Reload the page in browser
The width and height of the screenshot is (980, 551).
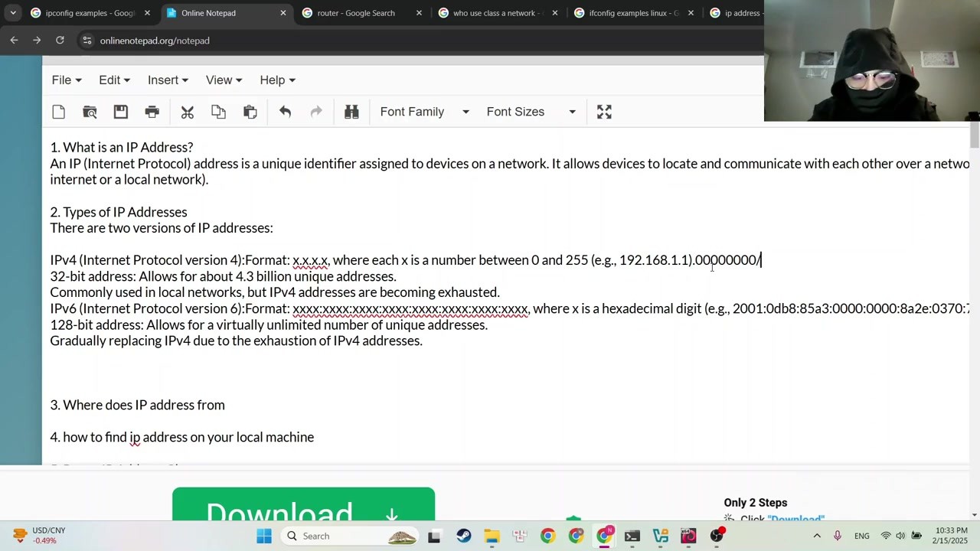click(60, 41)
